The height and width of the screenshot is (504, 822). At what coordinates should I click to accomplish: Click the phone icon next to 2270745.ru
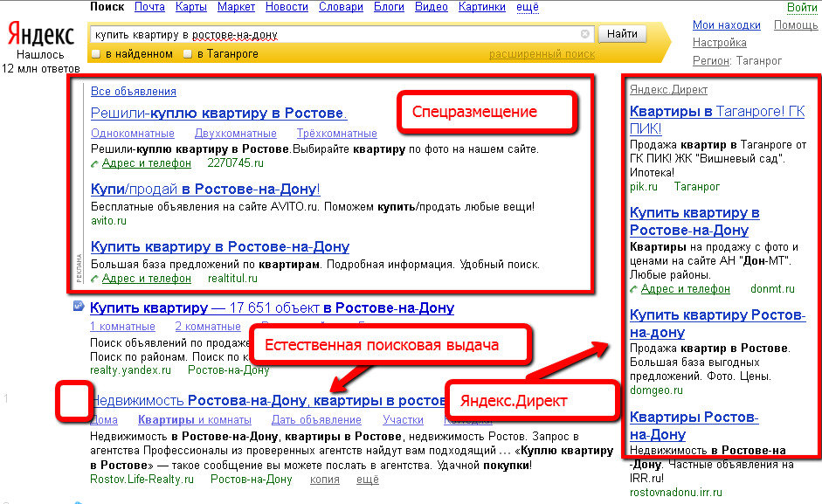pyautogui.click(x=94, y=164)
